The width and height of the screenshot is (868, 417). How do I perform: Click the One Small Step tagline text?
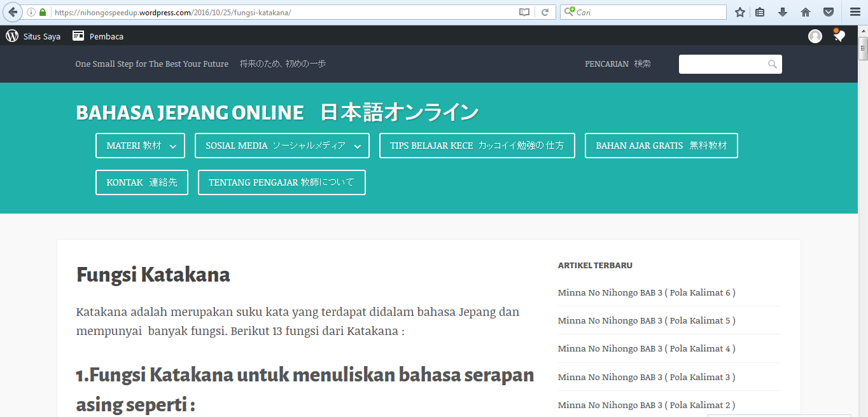click(200, 64)
